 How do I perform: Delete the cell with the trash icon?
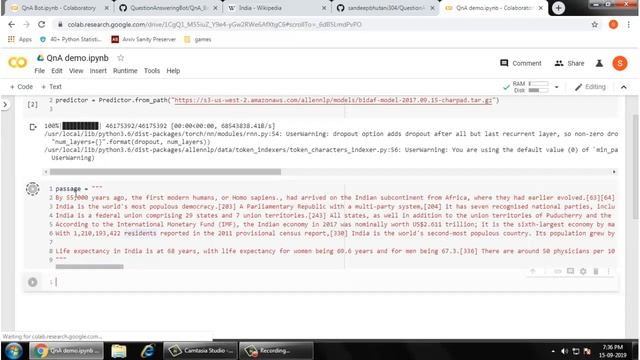pyautogui.click(x=596, y=271)
